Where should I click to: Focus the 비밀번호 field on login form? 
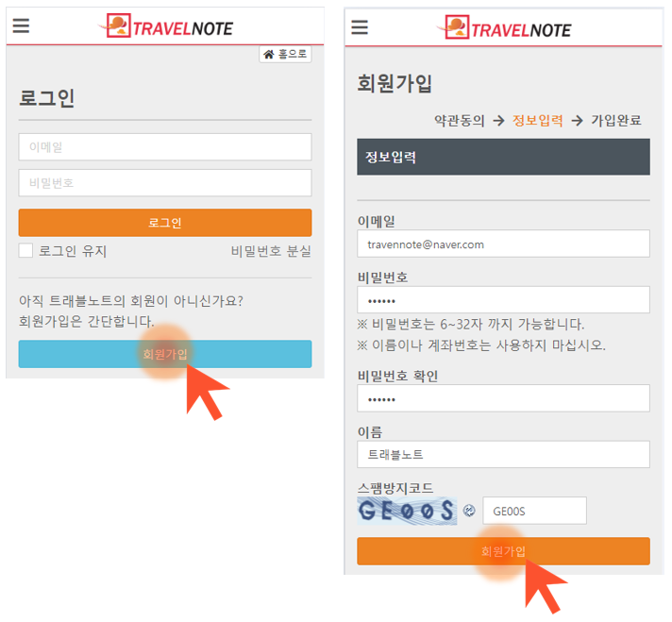pyautogui.click(x=165, y=183)
